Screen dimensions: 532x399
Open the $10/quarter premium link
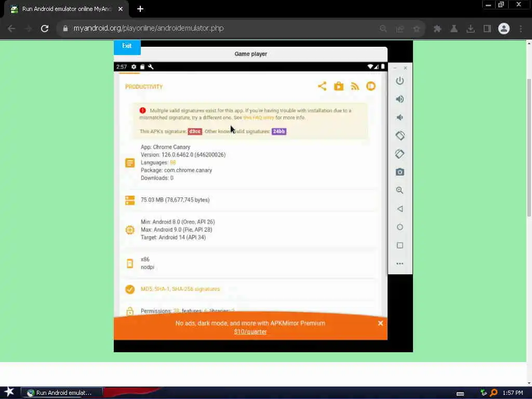pyautogui.click(x=250, y=332)
